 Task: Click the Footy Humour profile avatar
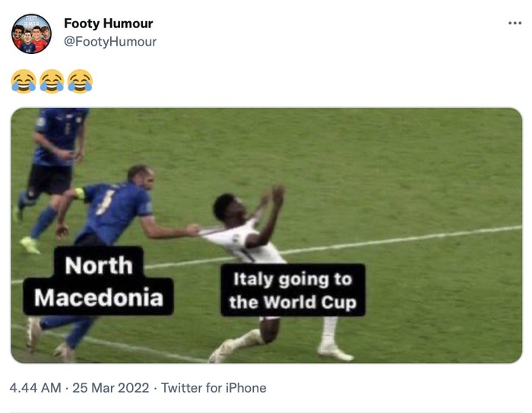(x=31, y=33)
